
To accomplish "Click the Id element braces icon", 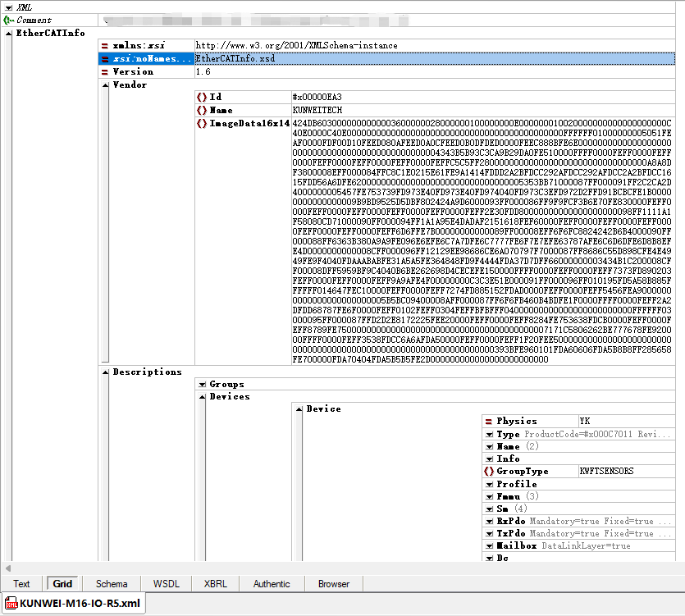I will click(x=201, y=97).
